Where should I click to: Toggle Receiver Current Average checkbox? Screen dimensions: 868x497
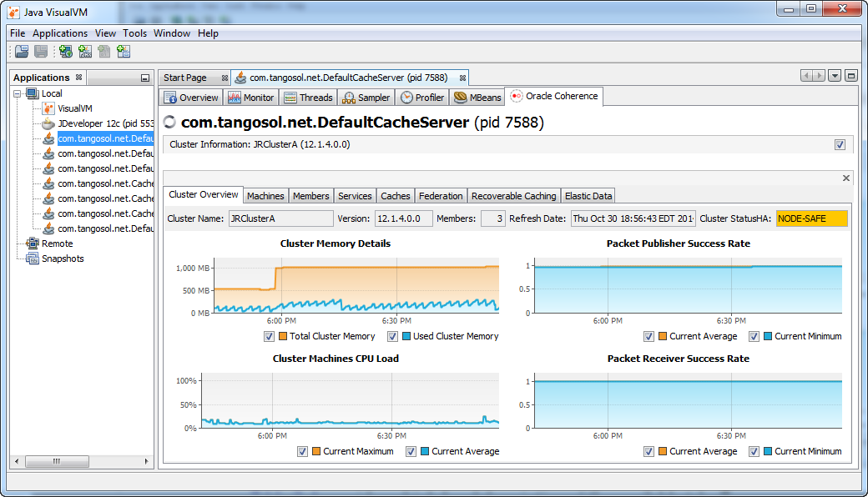tap(648, 451)
